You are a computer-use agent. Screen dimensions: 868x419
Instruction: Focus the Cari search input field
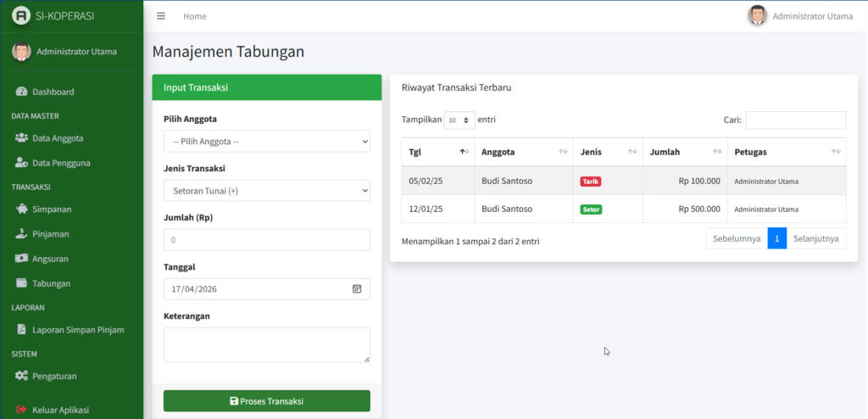795,120
